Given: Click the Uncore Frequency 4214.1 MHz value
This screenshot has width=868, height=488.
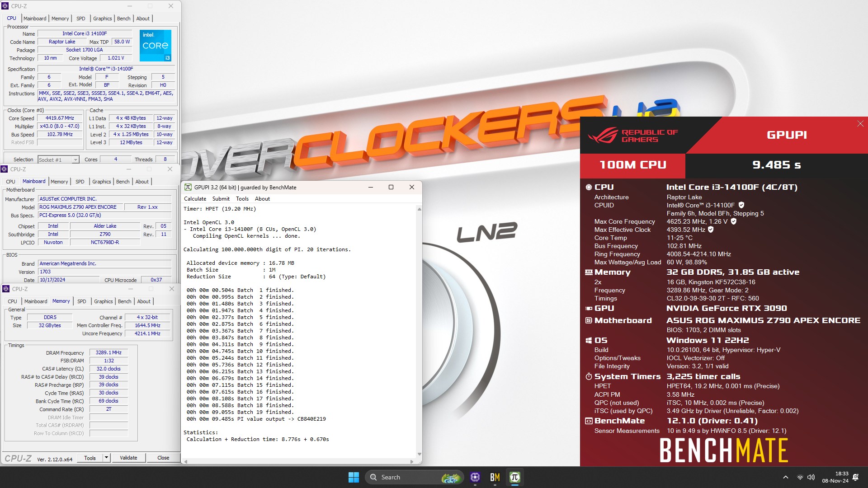Looking at the screenshot, I should 147,333.
